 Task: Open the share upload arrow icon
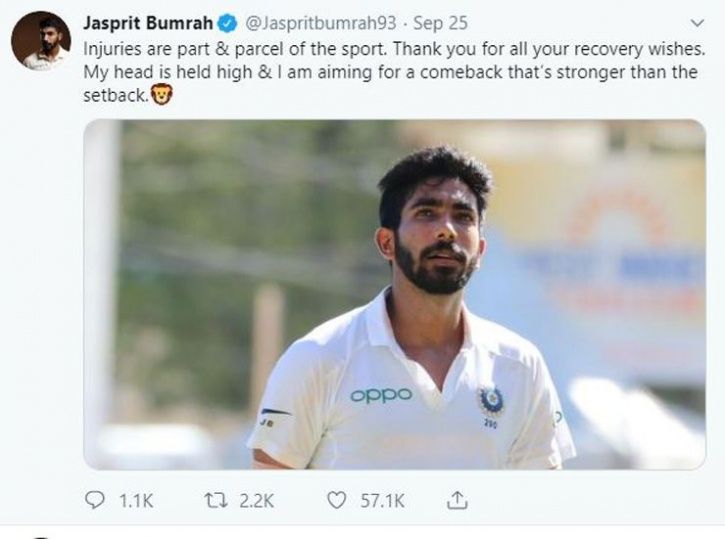point(457,500)
